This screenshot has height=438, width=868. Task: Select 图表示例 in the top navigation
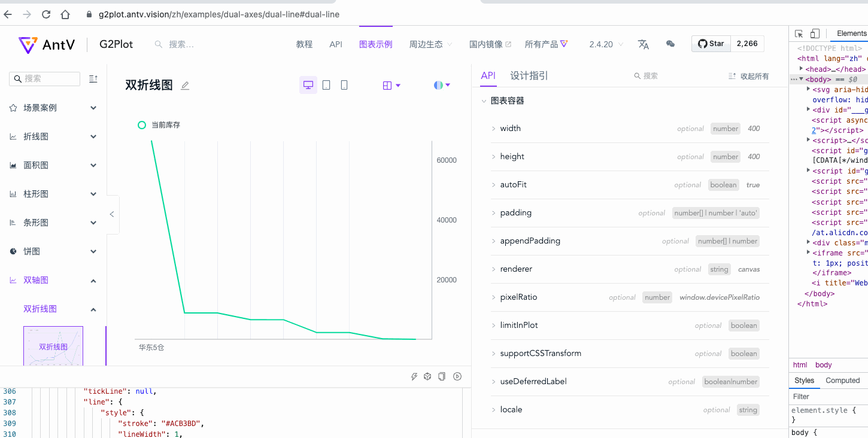[376, 44]
